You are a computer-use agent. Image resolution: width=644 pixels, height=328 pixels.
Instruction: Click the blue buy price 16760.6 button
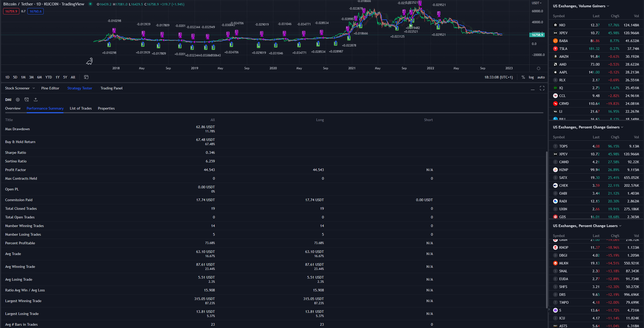click(x=36, y=11)
